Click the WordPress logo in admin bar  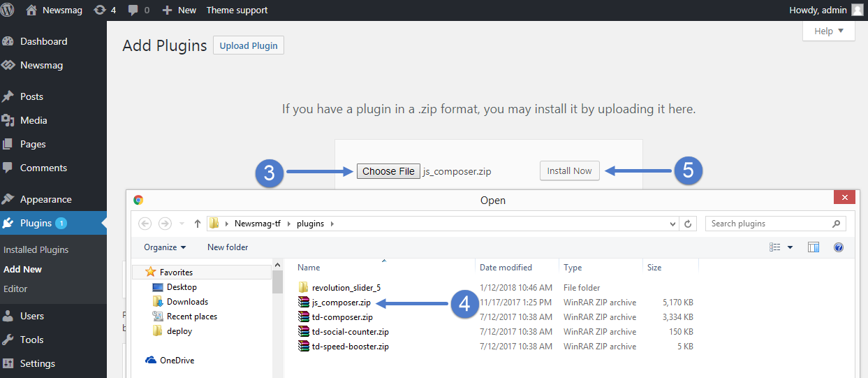8,10
